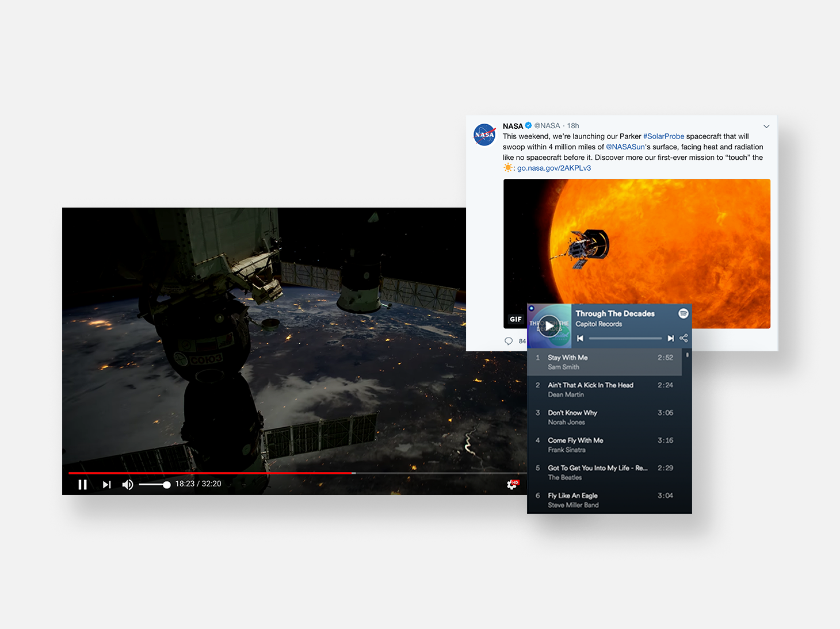Click artist Norah Jones

point(566,422)
